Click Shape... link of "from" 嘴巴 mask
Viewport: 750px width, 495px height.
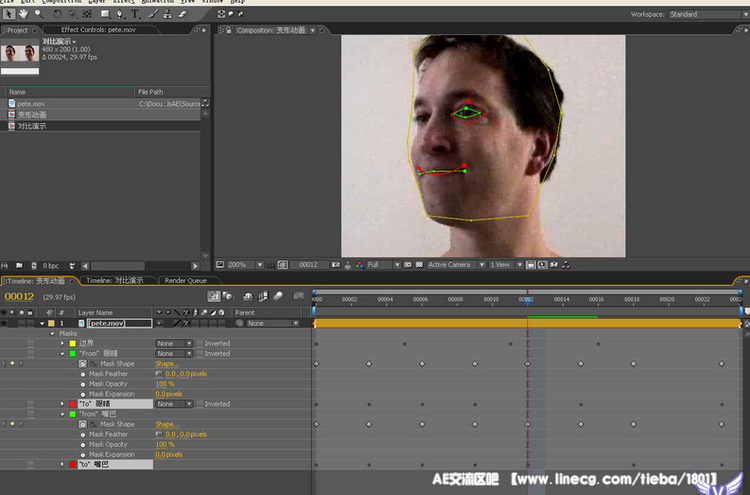pyautogui.click(x=167, y=424)
